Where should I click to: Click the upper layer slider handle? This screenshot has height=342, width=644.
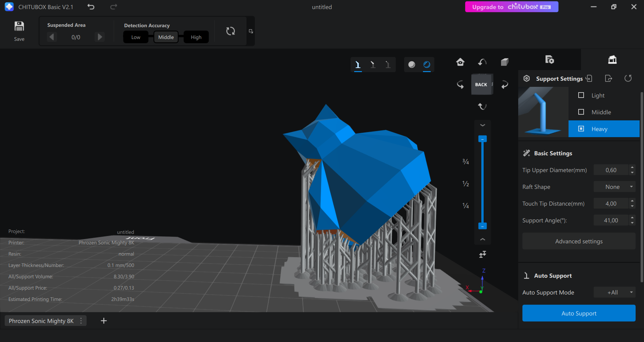click(482, 139)
